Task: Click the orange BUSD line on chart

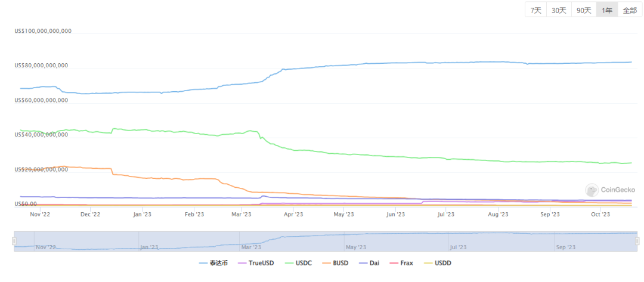Action: click(x=149, y=178)
